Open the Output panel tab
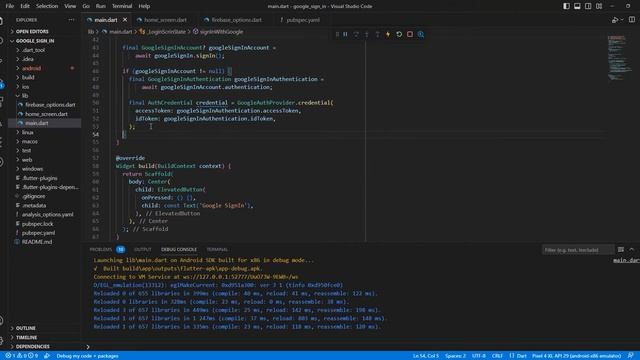 coord(143,249)
